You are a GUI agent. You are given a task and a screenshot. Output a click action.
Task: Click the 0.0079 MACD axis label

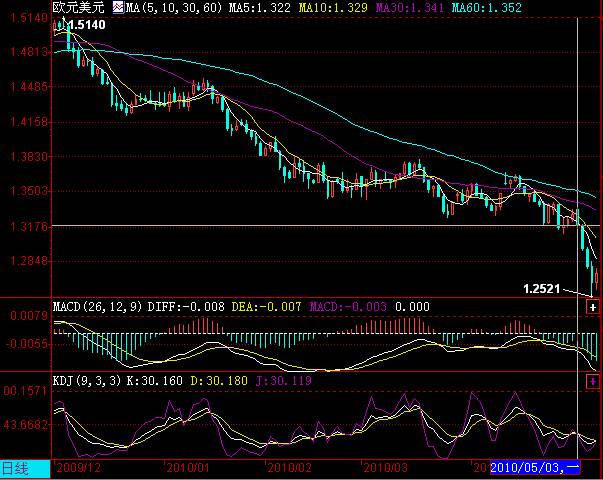29,316
